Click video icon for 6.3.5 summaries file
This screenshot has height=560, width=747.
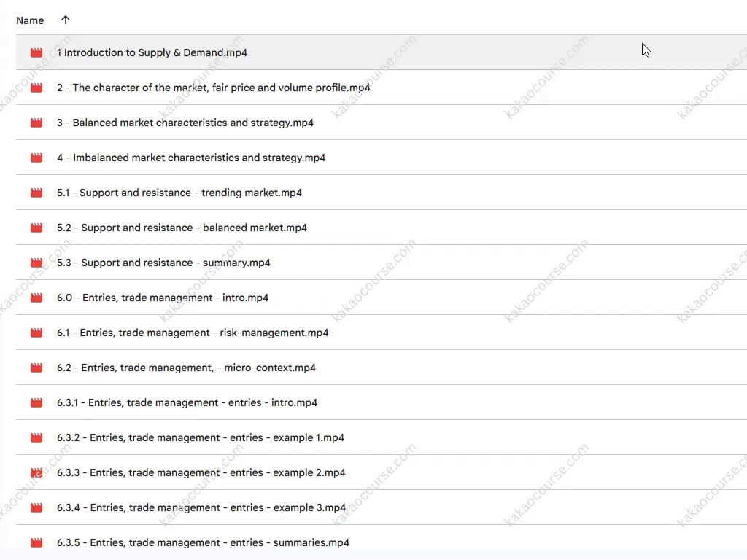pos(36,542)
